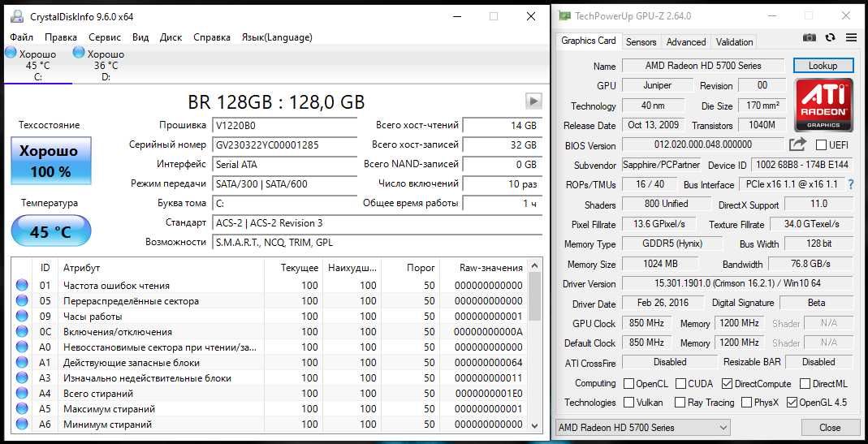The width and height of the screenshot is (868, 444).
Task: Select the row 'Всего стираний'
Action: click(x=270, y=394)
